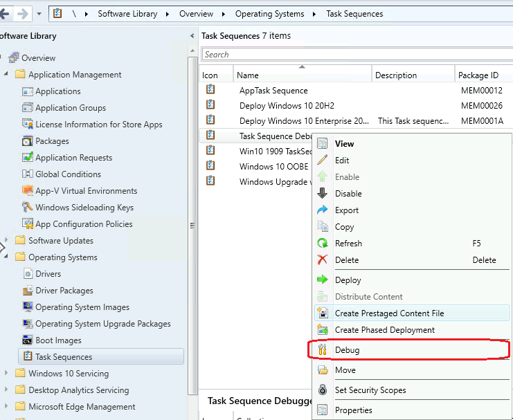The width and height of the screenshot is (513, 420).
Task: Click the View icon in context menu
Action: tap(322, 144)
